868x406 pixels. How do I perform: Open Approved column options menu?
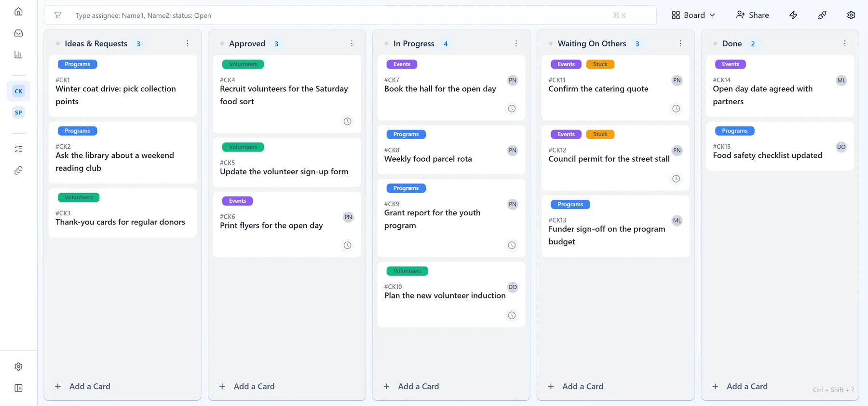352,43
